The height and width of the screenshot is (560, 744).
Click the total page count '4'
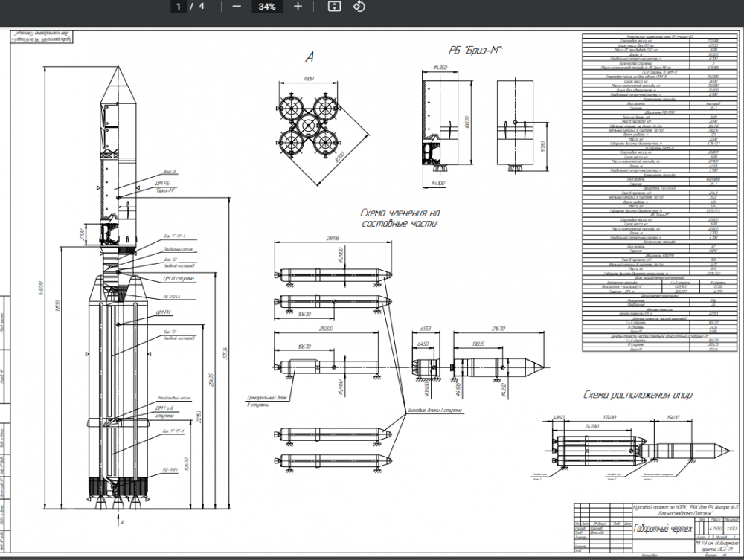point(202,7)
